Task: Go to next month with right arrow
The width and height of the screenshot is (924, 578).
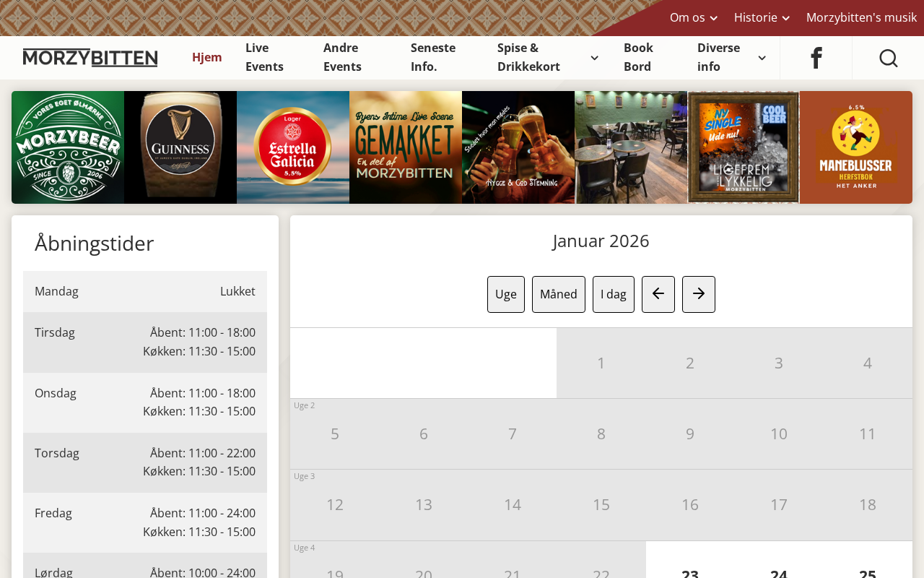Action: pos(699,294)
